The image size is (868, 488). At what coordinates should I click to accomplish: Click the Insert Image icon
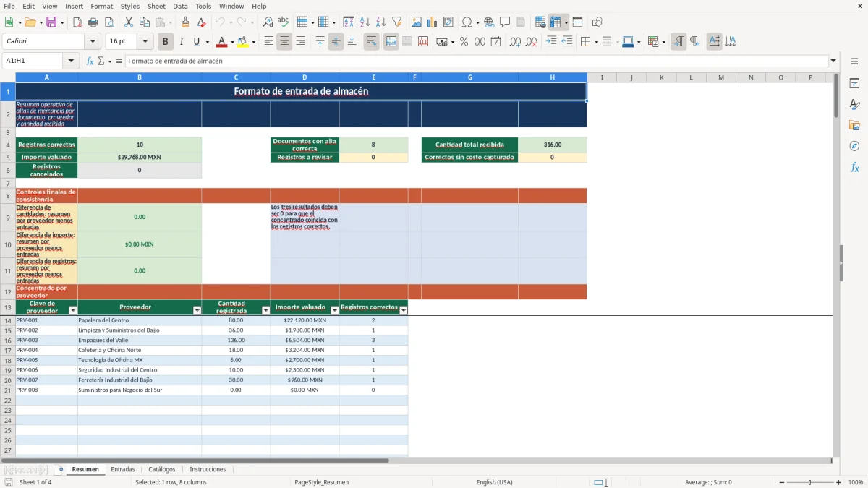pos(417,22)
